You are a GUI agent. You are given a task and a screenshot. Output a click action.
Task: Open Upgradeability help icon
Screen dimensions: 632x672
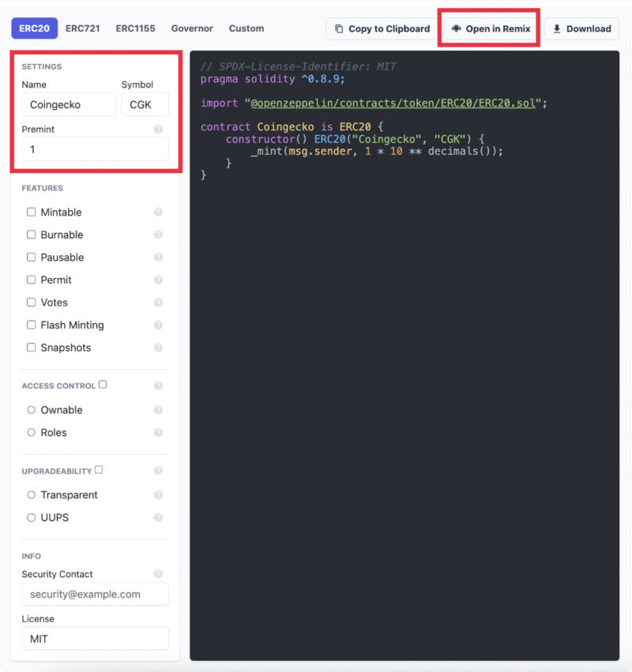click(158, 471)
